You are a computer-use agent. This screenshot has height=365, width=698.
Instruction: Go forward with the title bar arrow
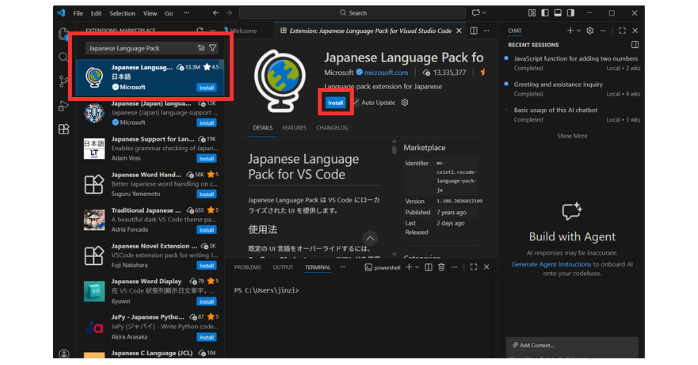pos(229,13)
